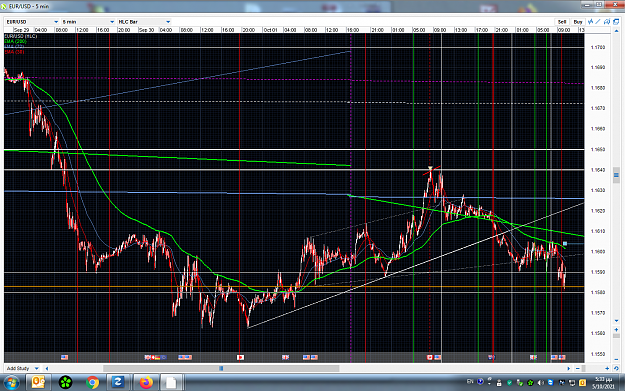Click the Australia flag event marker
This screenshot has height=391, width=625.
pyautogui.click(x=491, y=358)
